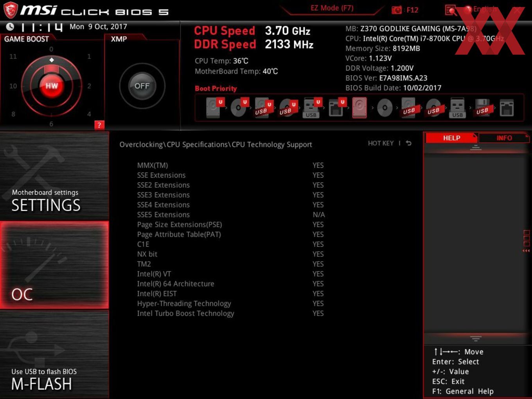The height and width of the screenshot is (399, 532).
Task: Click the N/A value for SSE5 Extensions
Action: click(318, 214)
